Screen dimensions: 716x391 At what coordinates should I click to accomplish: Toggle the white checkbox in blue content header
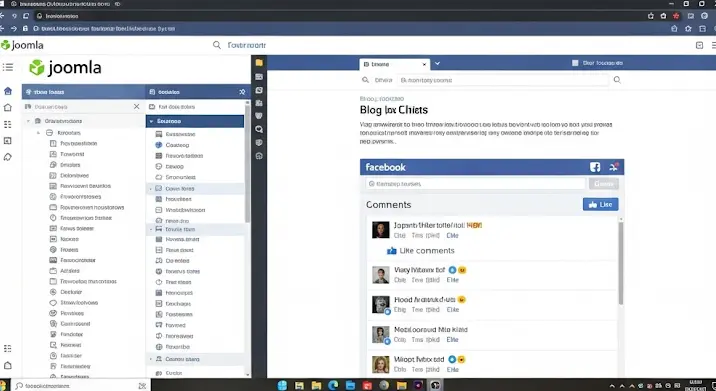[575, 63]
